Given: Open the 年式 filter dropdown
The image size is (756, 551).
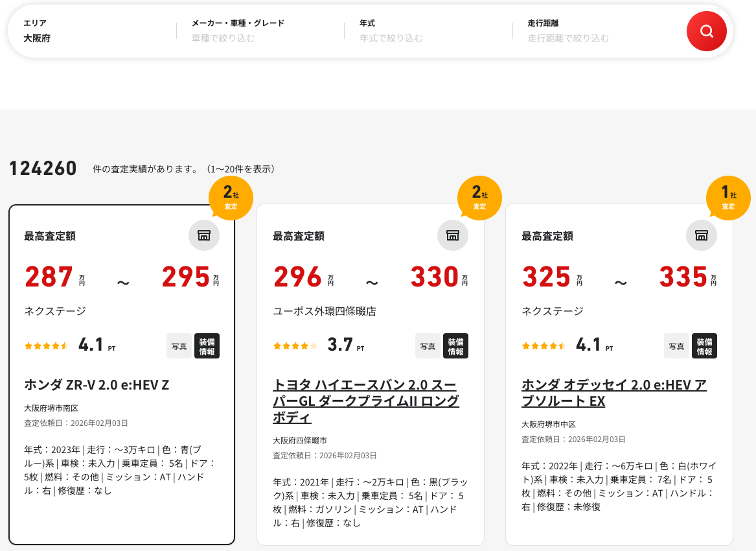Looking at the screenshot, I should (428, 31).
